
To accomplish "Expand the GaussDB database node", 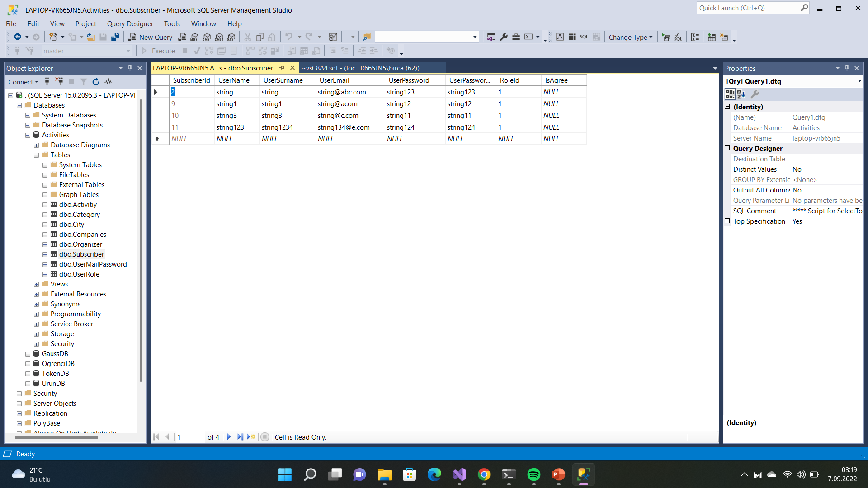I will [x=28, y=354].
